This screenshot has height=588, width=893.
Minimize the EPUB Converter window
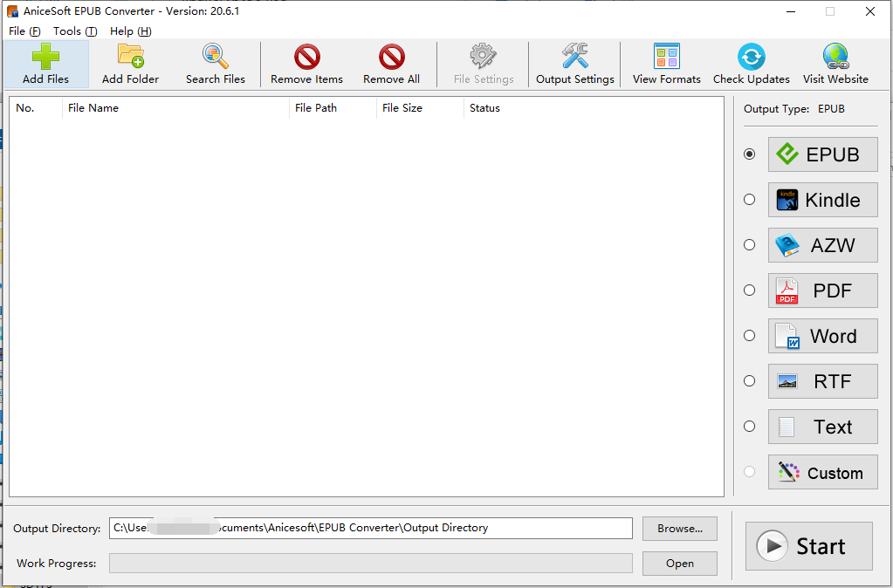tap(791, 11)
